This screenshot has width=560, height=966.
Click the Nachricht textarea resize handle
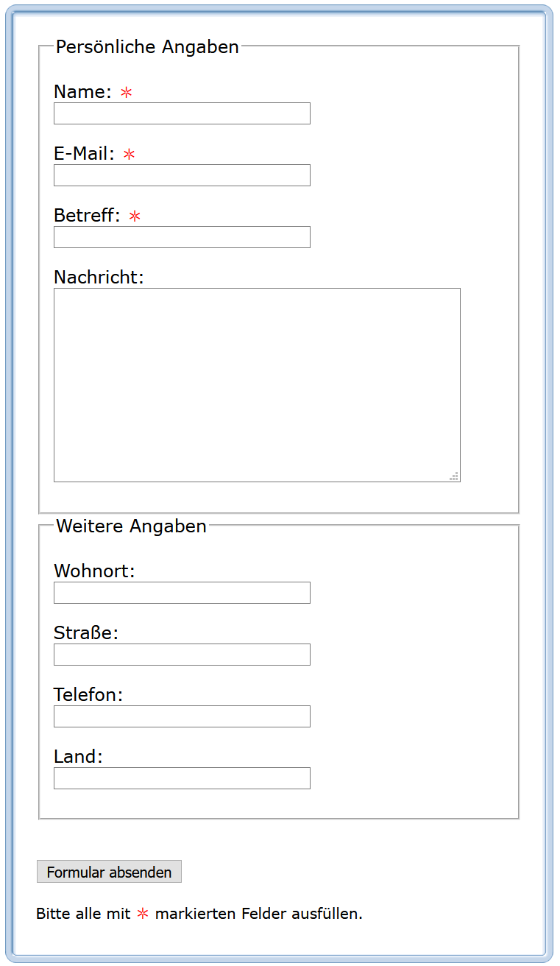click(455, 476)
